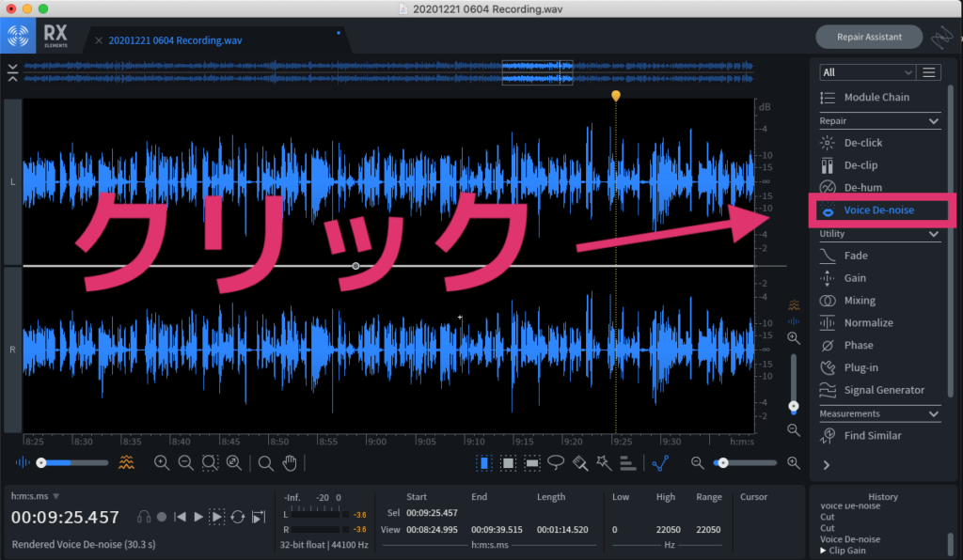
Task: Click the Repair Assistant button
Action: click(869, 38)
